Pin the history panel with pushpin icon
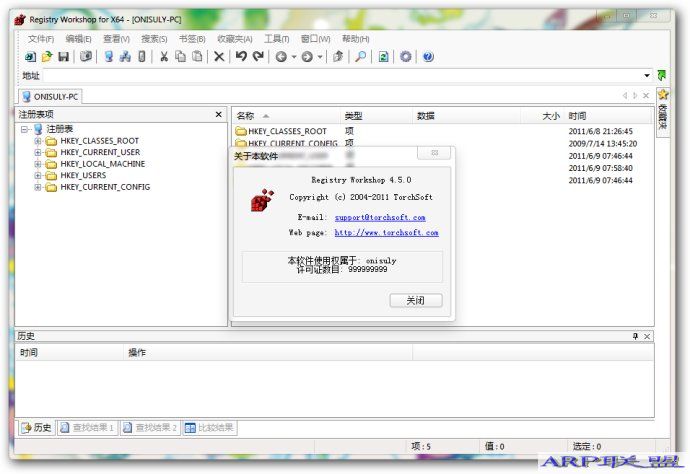690x474 pixels. (x=635, y=336)
